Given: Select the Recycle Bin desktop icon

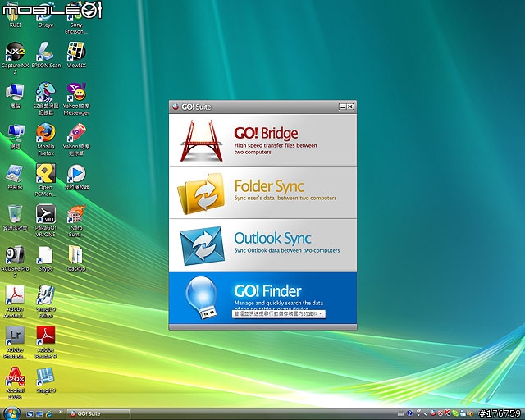Looking at the screenshot, I should 15,217.
